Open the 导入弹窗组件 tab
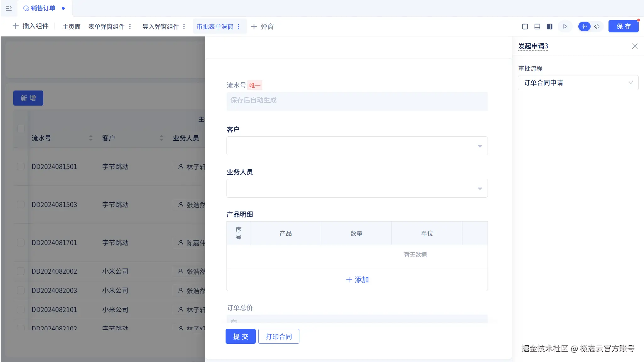 click(161, 27)
